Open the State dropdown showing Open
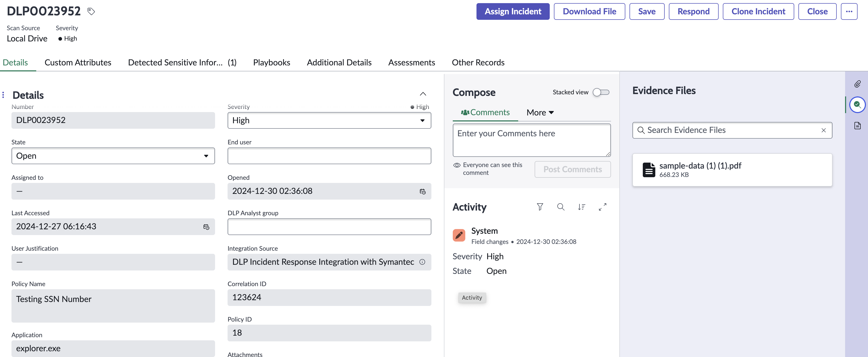 (x=113, y=156)
